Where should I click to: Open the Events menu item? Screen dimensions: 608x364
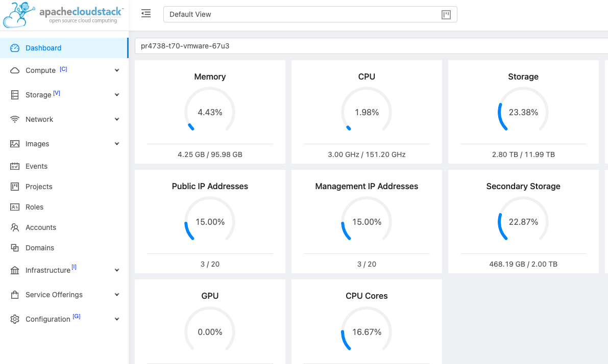(64, 166)
